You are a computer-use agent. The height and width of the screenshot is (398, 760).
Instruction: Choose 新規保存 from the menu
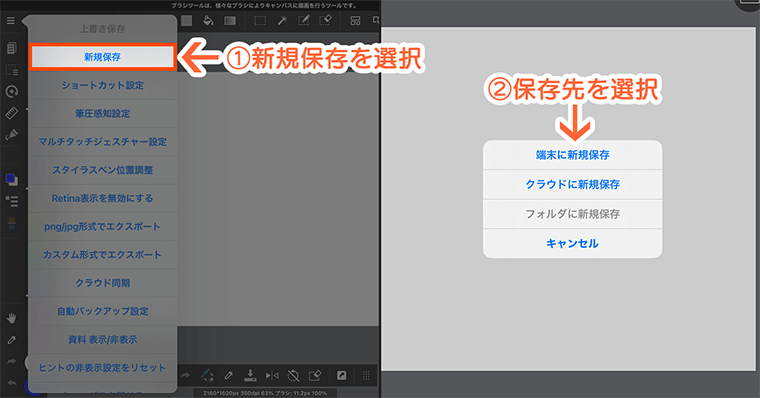point(102,57)
